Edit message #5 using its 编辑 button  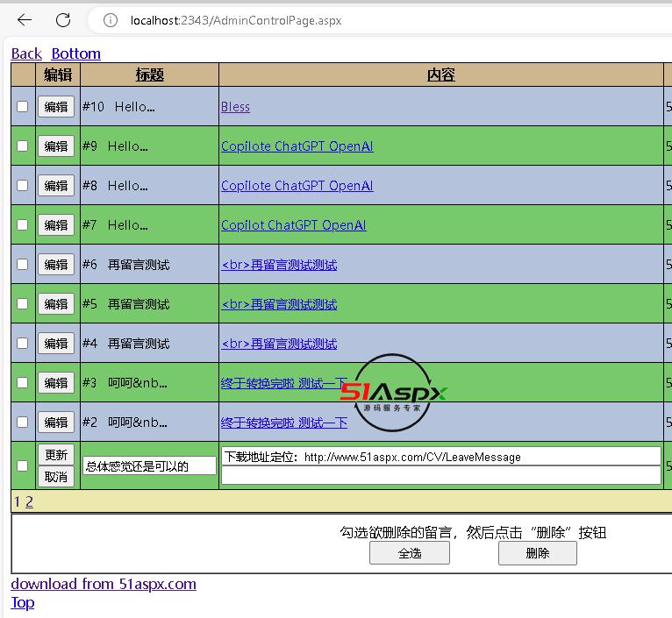56,304
